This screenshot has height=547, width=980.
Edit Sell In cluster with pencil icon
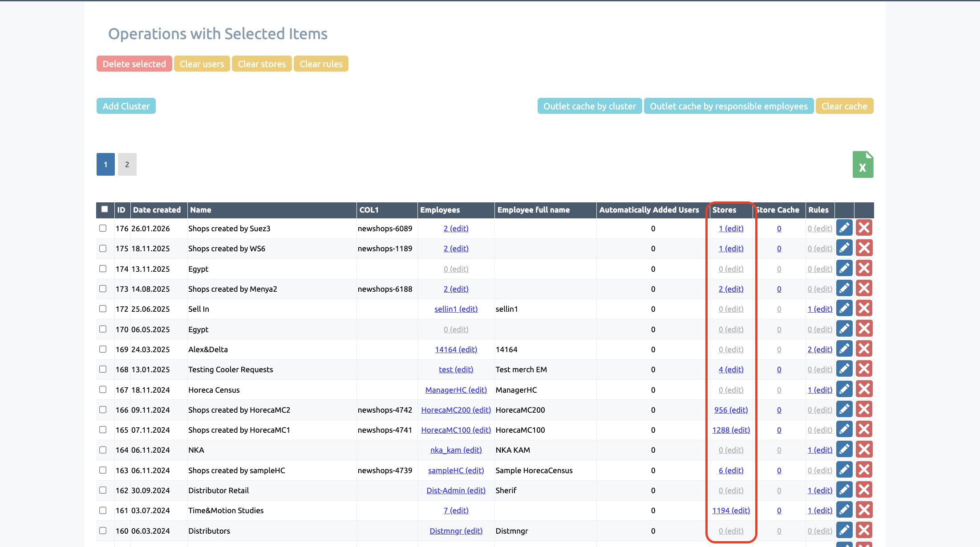pos(844,309)
